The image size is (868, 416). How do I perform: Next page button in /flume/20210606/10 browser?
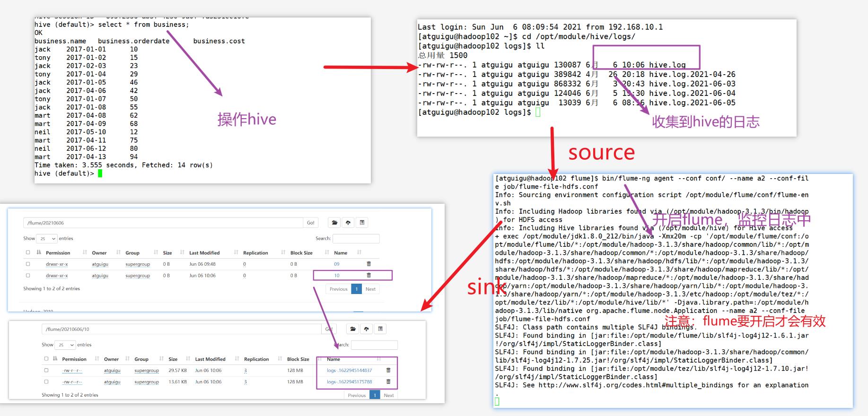click(x=389, y=395)
